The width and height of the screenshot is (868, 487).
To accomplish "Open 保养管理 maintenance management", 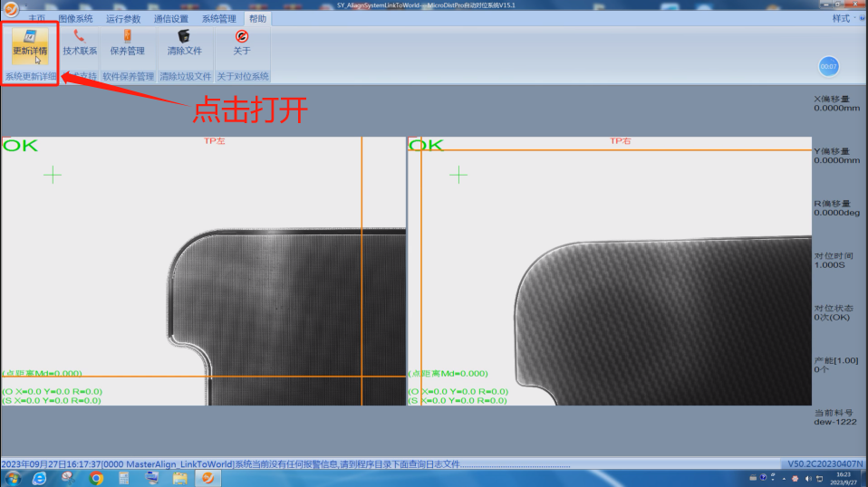I will click(127, 43).
